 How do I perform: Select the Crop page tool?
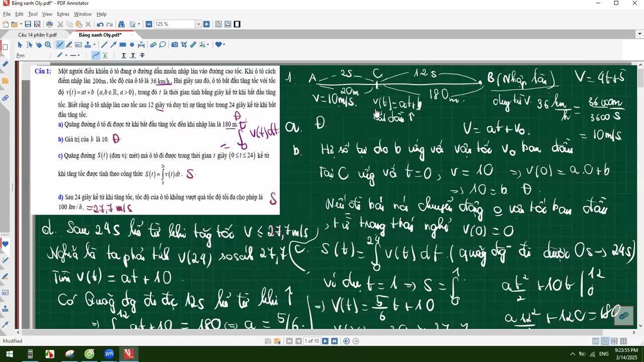pyautogui.click(x=184, y=45)
